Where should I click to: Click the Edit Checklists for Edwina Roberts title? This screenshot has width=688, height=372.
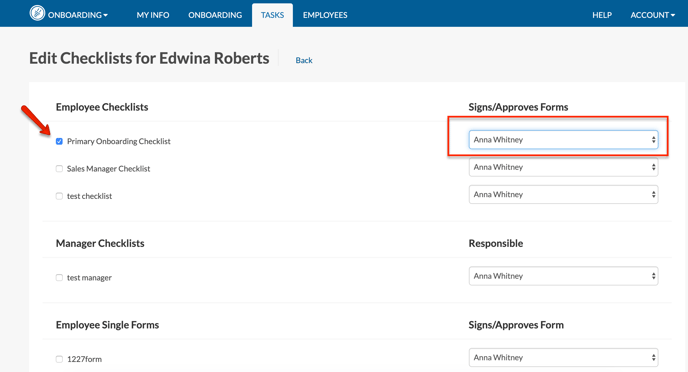coord(149,58)
